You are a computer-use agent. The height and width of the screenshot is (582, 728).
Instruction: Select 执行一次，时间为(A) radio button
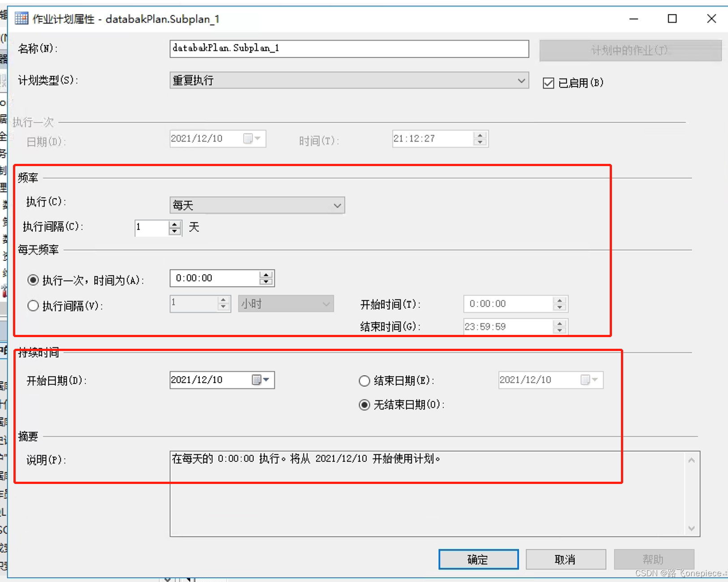click(x=33, y=280)
